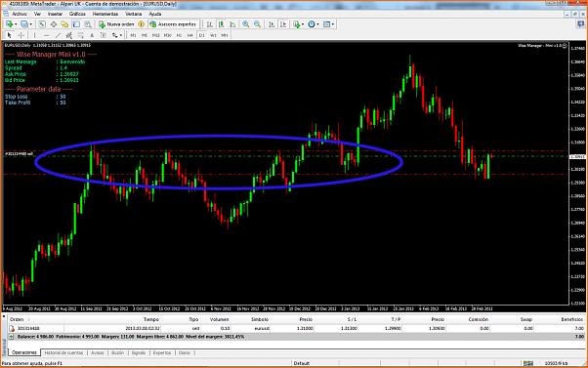The width and height of the screenshot is (588, 368).
Task: Sort trades by Orden column header
Action: click(x=17, y=319)
